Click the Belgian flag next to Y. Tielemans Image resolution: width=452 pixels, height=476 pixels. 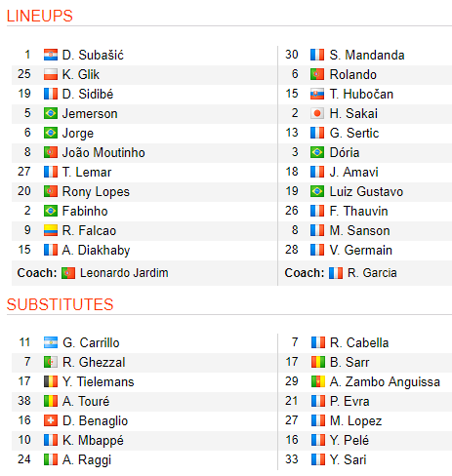(x=51, y=381)
